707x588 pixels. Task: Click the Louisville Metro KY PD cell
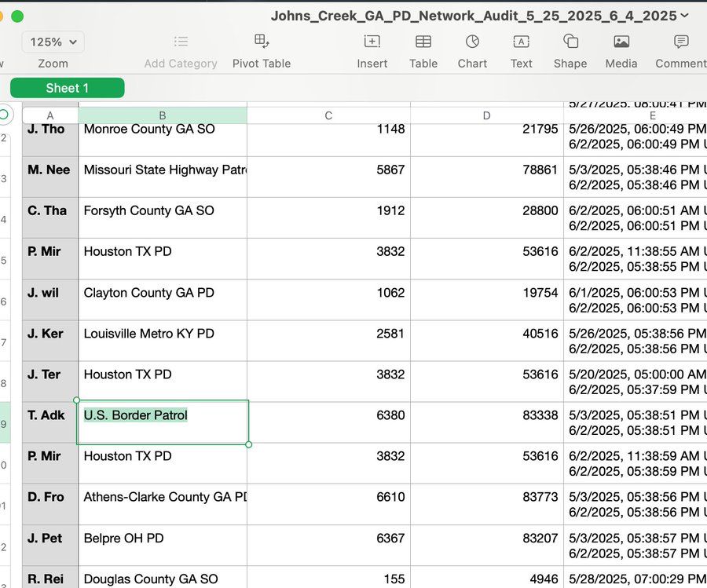pos(163,341)
